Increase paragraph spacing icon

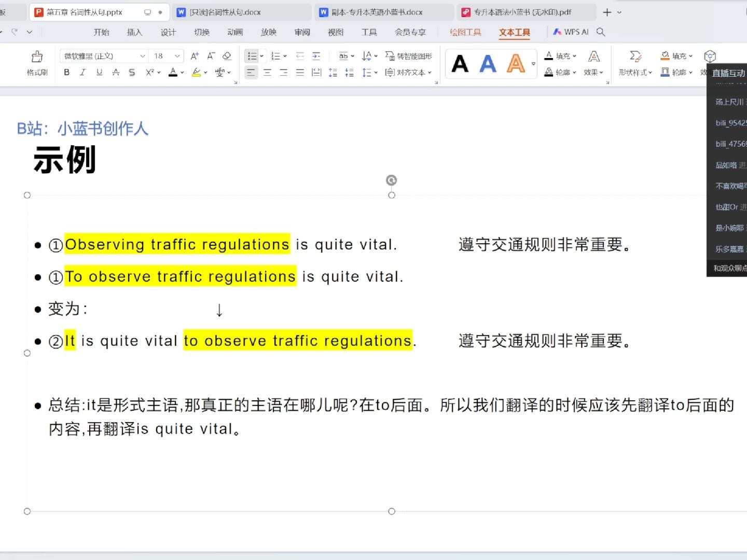point(333,73)
